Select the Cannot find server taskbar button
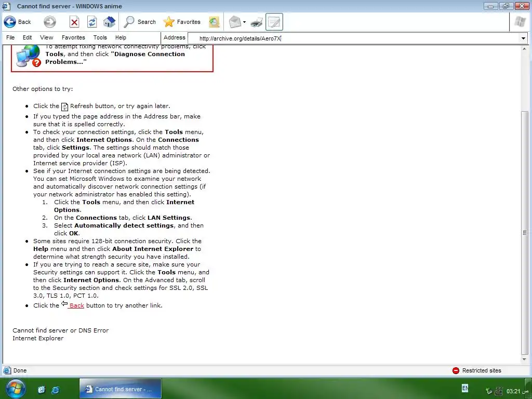Viewport: 532px width, 399px height. (121, 389)
